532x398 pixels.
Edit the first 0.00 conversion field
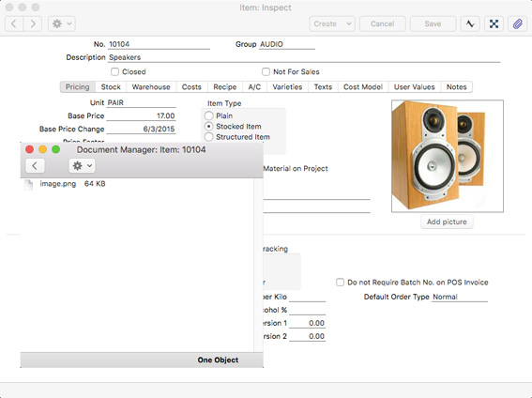308,323
